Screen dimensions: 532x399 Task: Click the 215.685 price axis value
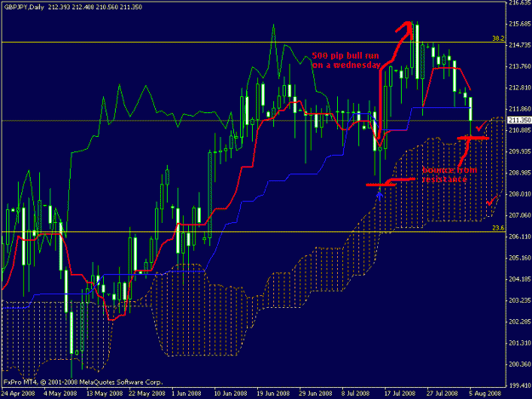pos(520,24)
